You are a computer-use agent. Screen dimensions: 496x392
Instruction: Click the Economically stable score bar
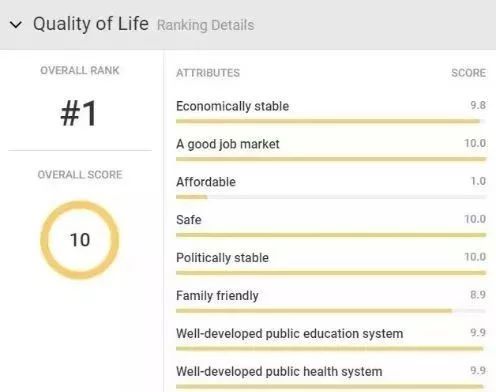[331, 121]
